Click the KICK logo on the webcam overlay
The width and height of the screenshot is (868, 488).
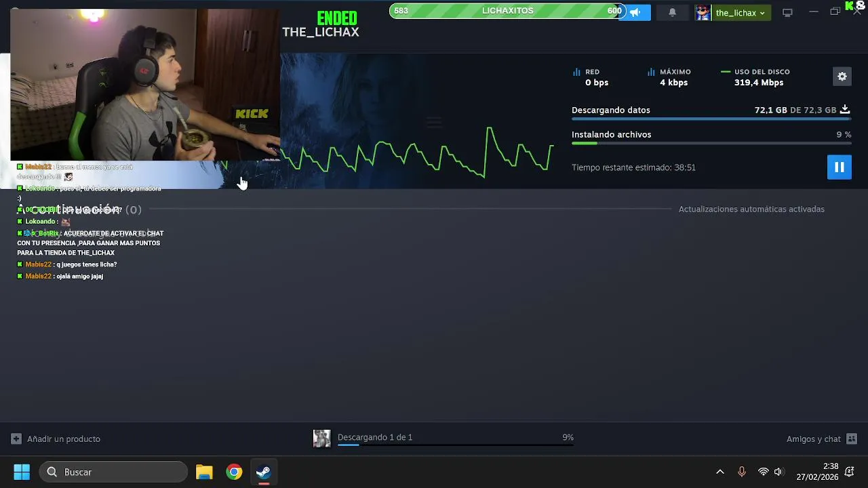coord(252,114)
